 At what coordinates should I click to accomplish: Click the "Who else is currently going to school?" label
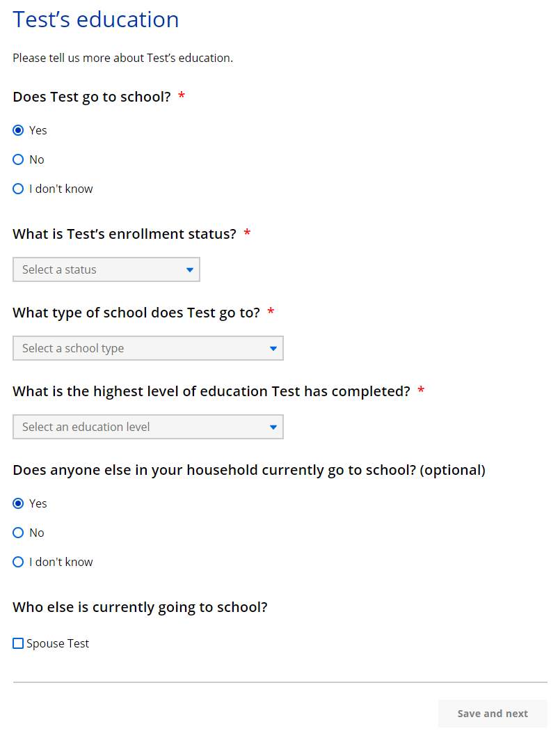coord(140,607)
